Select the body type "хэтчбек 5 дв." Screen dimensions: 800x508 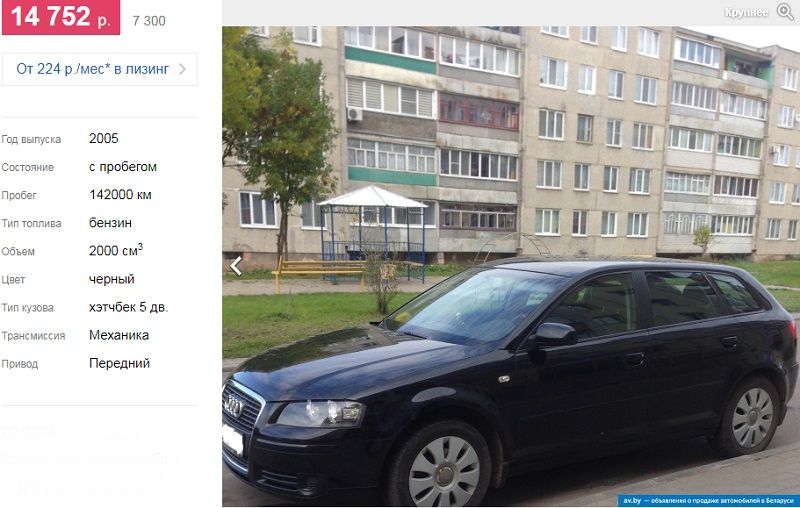129,307
